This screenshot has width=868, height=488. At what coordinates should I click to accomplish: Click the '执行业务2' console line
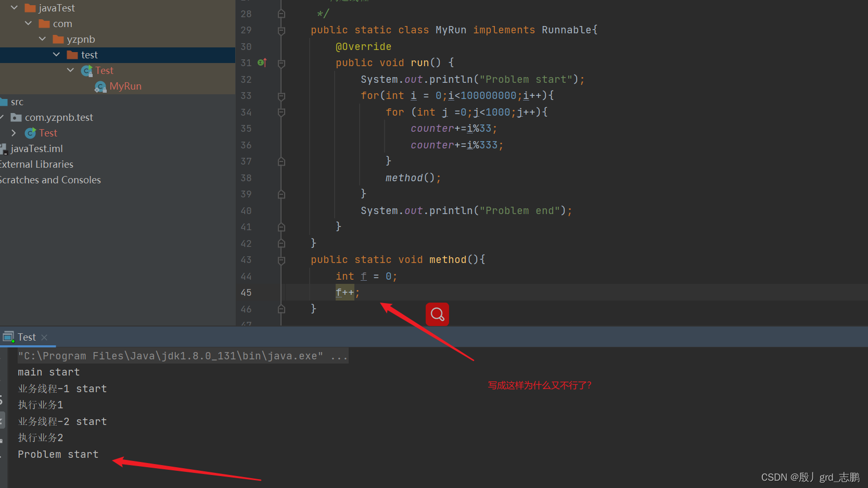[41, 437]
